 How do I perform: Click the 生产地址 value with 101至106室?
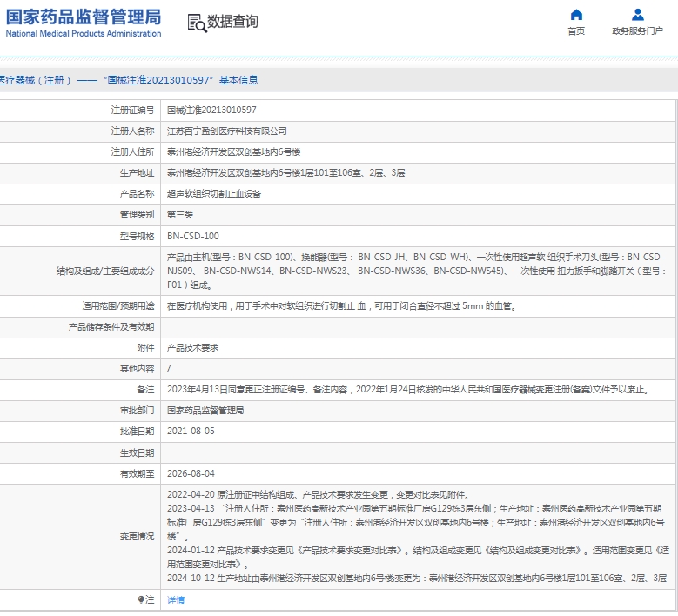(x=286, y=173)
